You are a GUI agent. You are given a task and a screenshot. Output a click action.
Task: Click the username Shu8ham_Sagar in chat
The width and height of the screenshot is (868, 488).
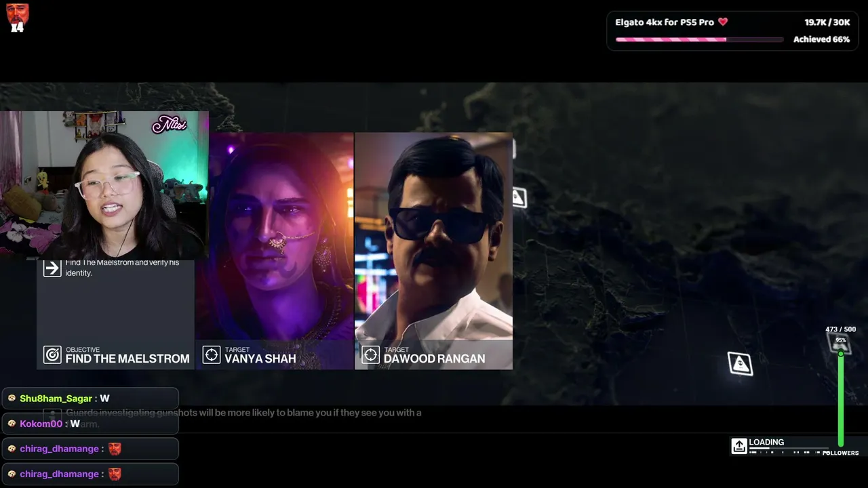56,399
